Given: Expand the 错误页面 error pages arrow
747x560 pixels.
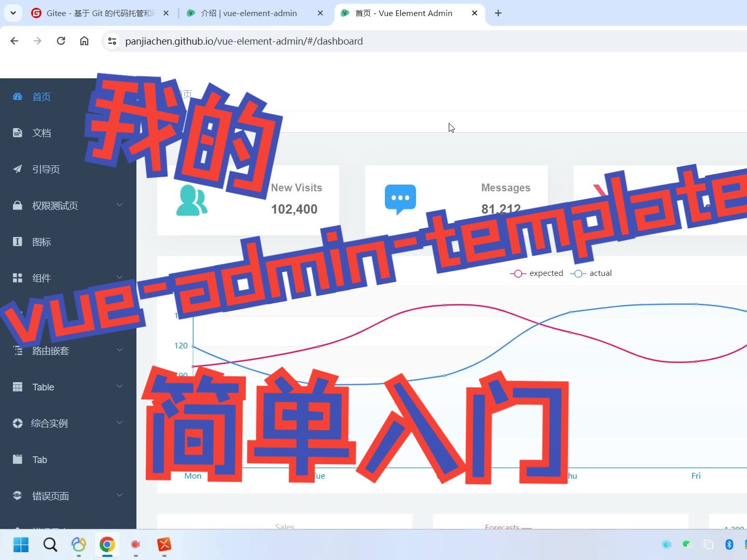Looking at the screenshot, I should click(x=119, y=496).
